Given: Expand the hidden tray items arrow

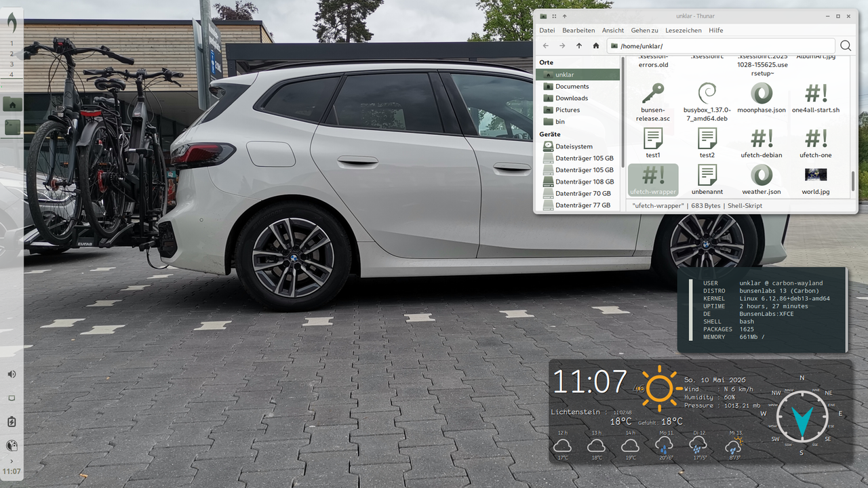Looking at the screenshot, I should coord(12,461).
